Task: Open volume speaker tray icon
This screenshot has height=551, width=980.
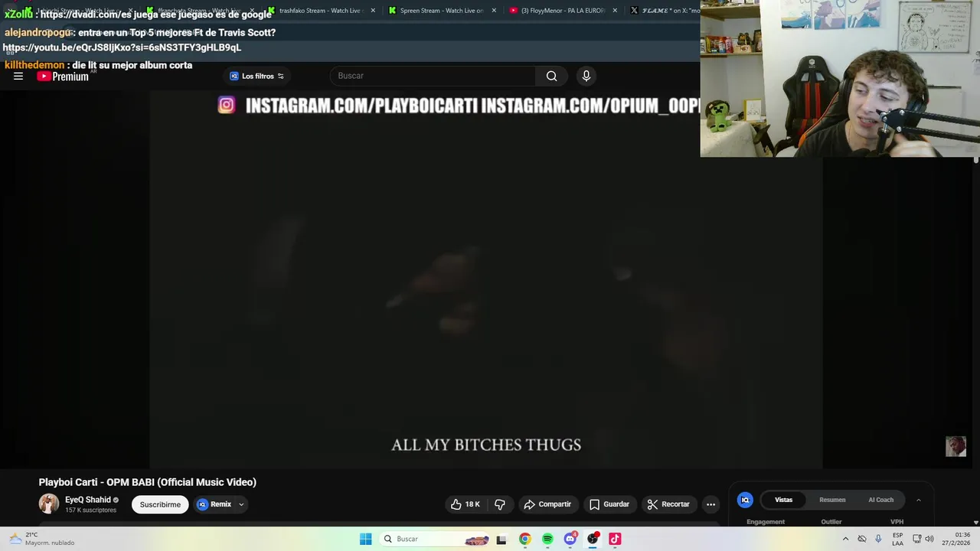Action: [929, 539]
